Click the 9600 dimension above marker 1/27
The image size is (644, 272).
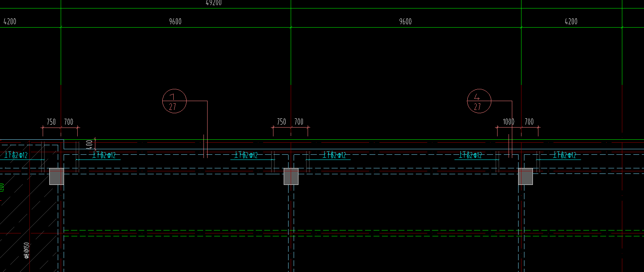click(175, 21)
